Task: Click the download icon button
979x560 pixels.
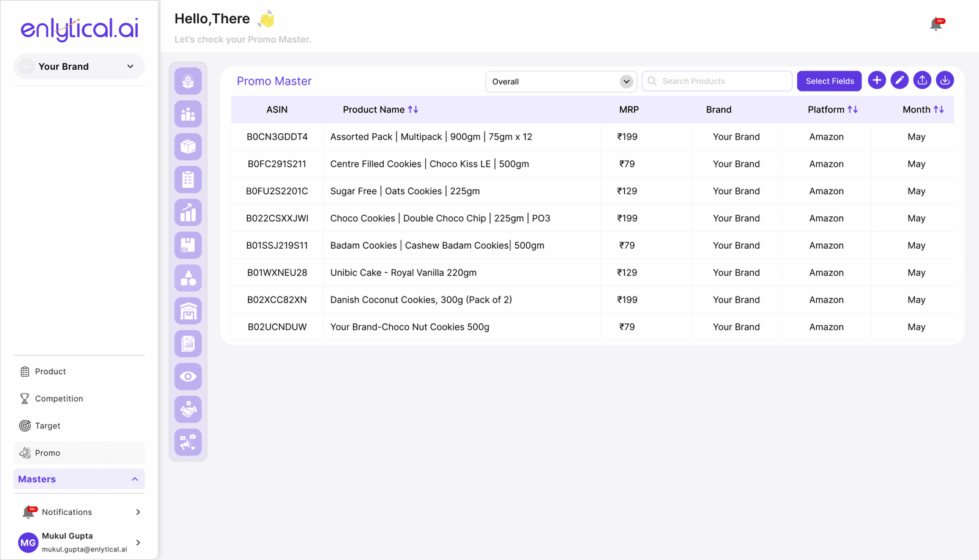Action: (x=945, y=81)
